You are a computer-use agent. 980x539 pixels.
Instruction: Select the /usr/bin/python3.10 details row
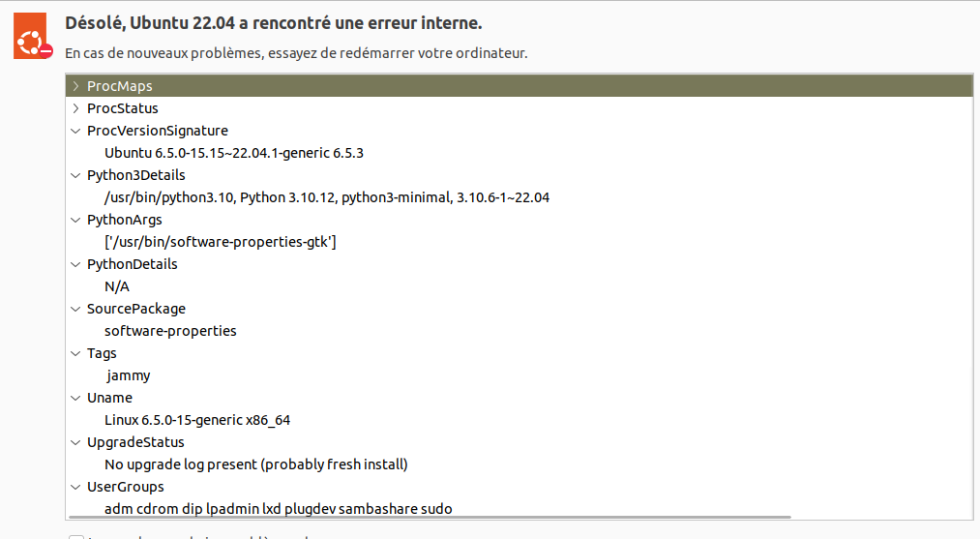(x=327, y=197)
